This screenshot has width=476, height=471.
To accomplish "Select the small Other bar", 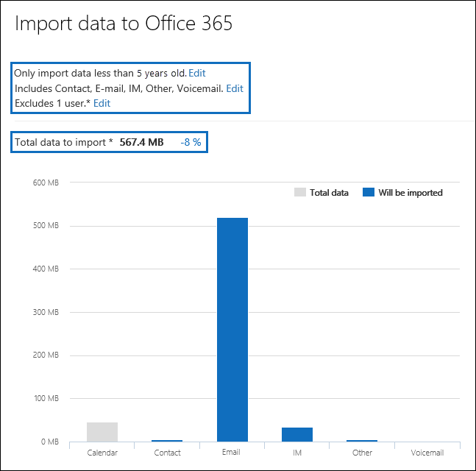I will [x=362, y=440].
